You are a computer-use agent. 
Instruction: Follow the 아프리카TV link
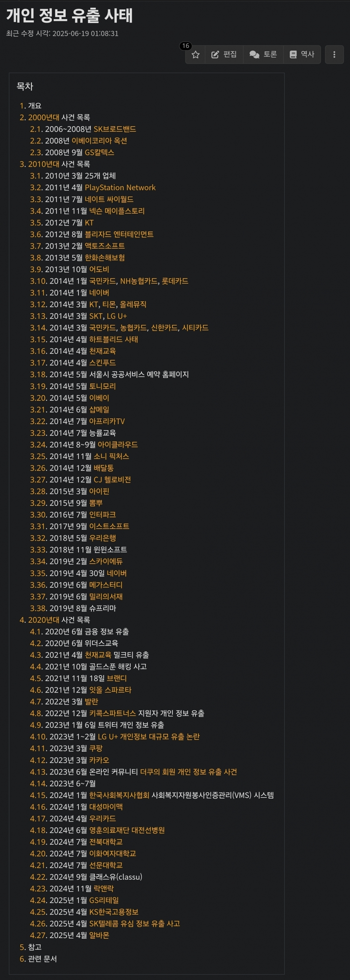[x=107, y=421]
